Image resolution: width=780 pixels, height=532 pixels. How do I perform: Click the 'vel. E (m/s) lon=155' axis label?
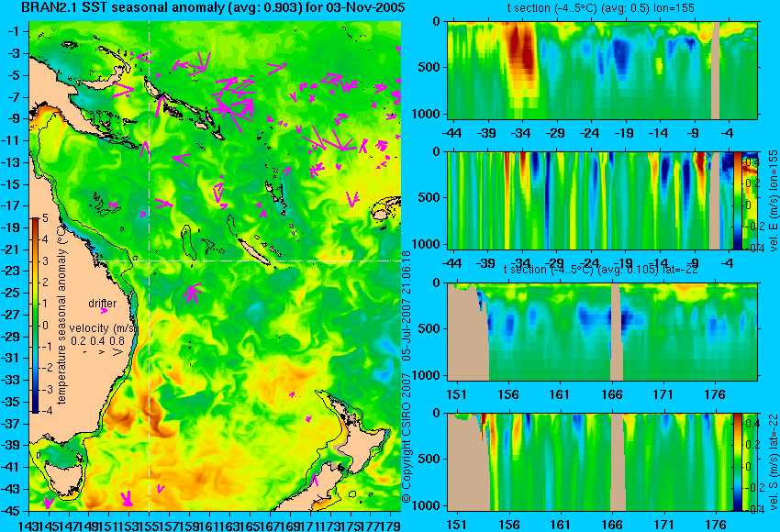pos(774,200)
